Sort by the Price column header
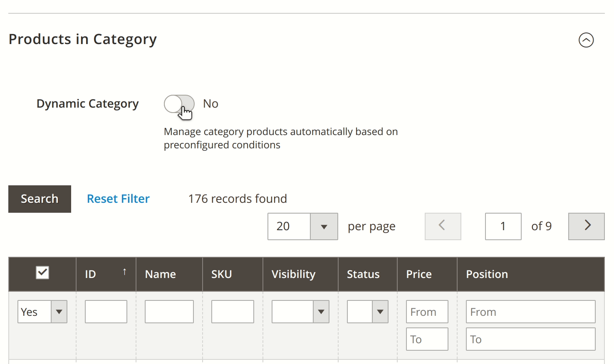This screenshot has height=364, width=614. (427, 274)
